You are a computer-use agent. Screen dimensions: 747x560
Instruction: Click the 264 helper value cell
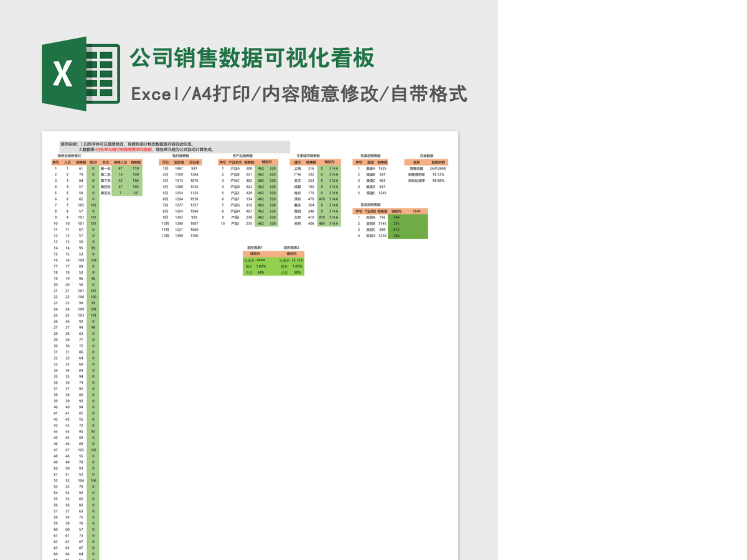[x=397, y=236]
